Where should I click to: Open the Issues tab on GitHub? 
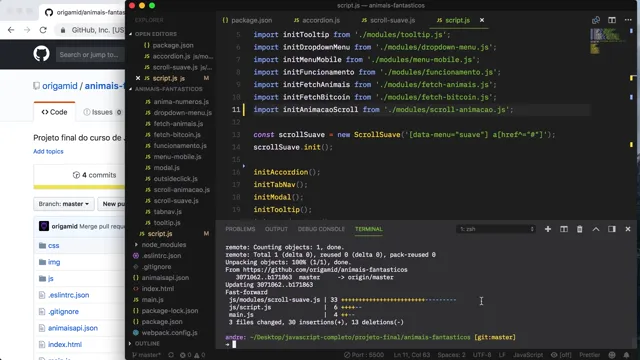[x=102, y=112]
